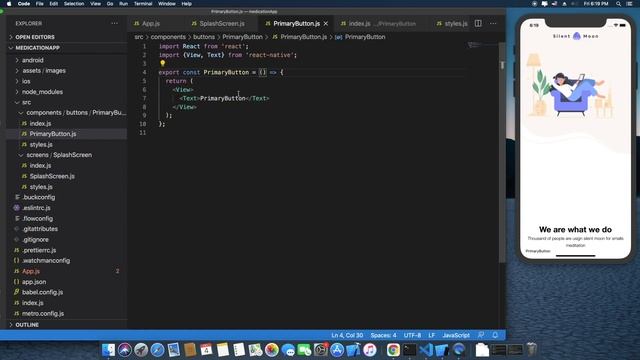
Task: Open babel.config.js in explorer
Action: 67,292
